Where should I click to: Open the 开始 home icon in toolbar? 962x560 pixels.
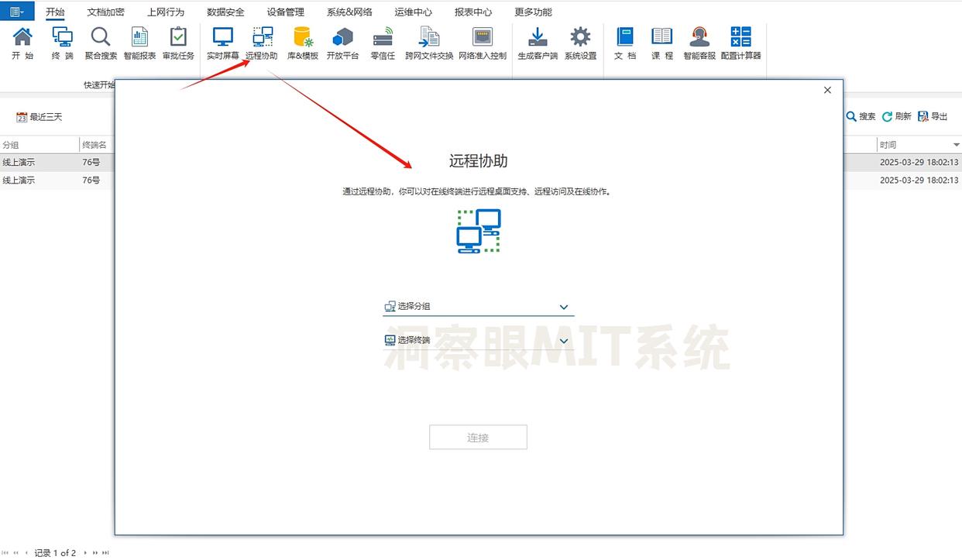[x=23, y=43]
